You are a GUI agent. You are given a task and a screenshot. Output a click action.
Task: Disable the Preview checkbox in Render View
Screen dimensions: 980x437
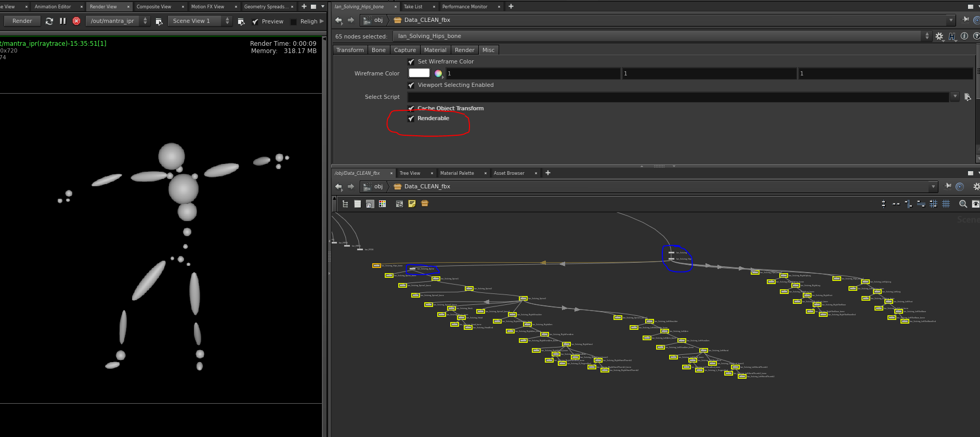point(255,21)
